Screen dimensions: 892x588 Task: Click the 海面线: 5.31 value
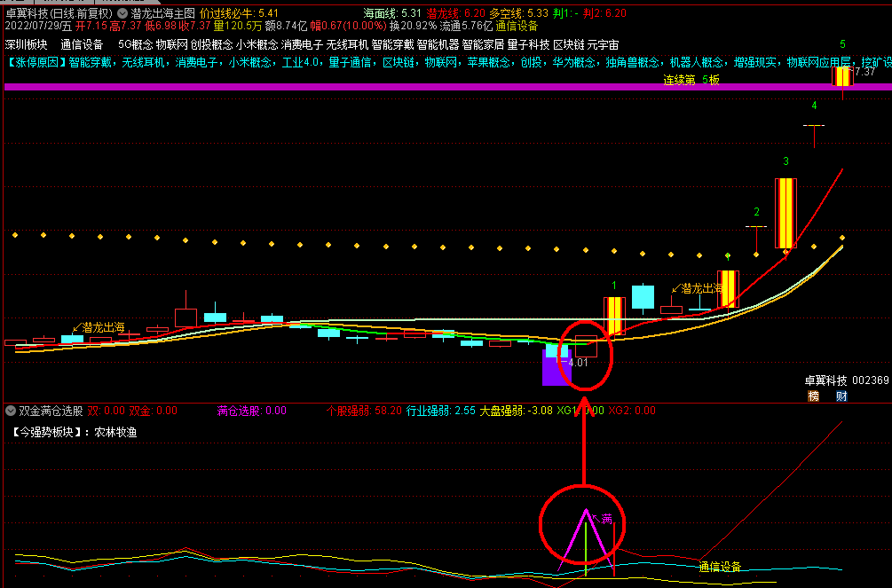point(392,13)
